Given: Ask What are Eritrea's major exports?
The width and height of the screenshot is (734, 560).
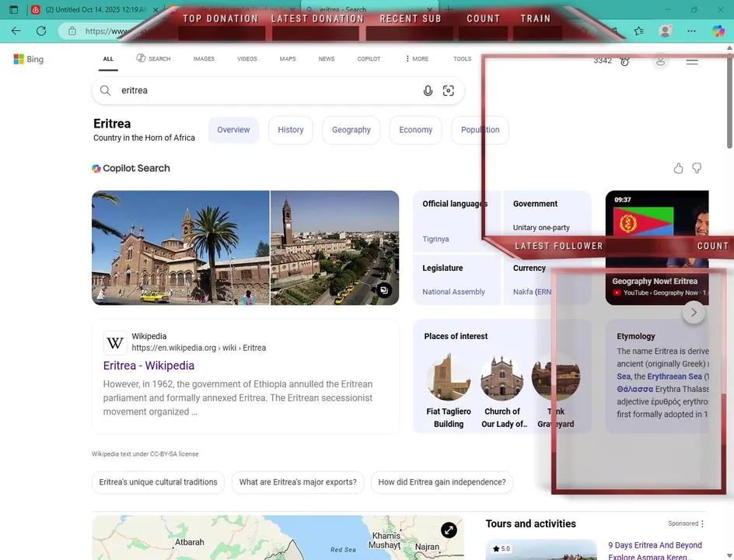Looking at the screenshot, I should click(x=298, y=482).
